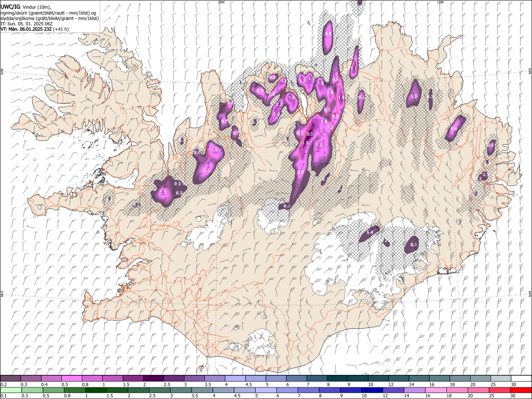Click the '12' label in the lower legend
532x399 pixels.
(x=385, y=396)
